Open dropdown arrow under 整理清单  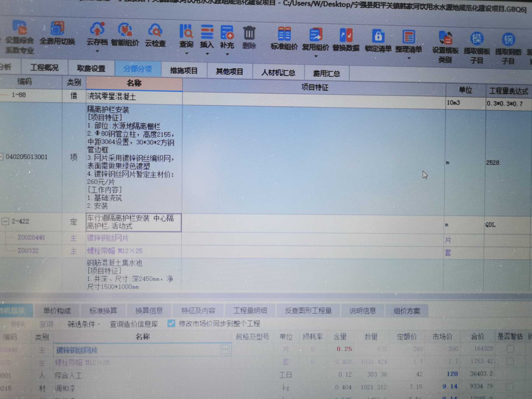click(409, 58)
